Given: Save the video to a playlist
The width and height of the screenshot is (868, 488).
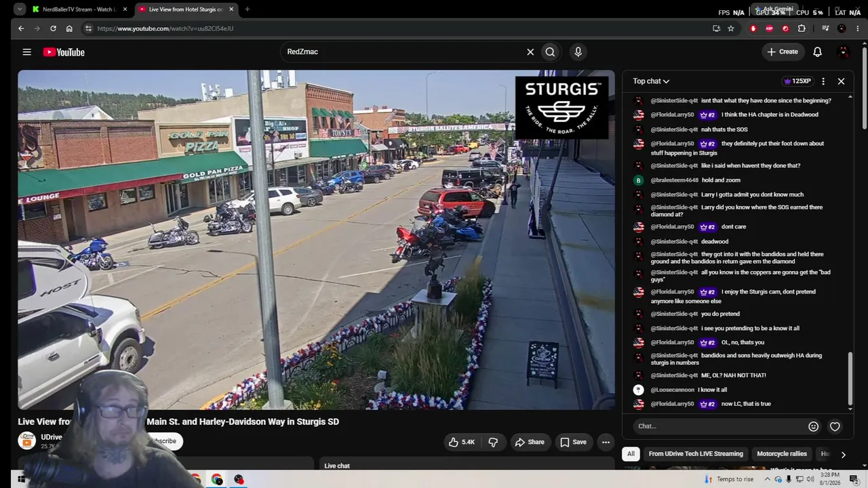Looking at the screenshot, I should [x=573, y=442].
